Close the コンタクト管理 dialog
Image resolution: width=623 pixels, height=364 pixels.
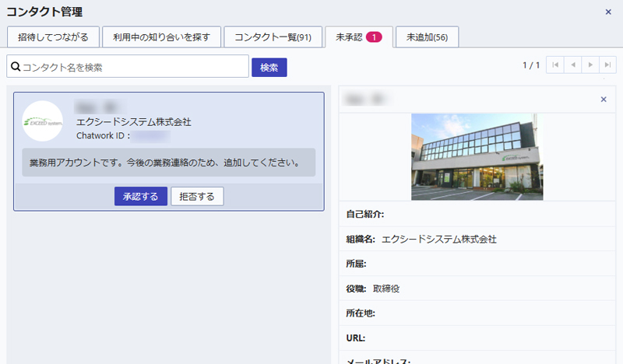pos(608,12)
